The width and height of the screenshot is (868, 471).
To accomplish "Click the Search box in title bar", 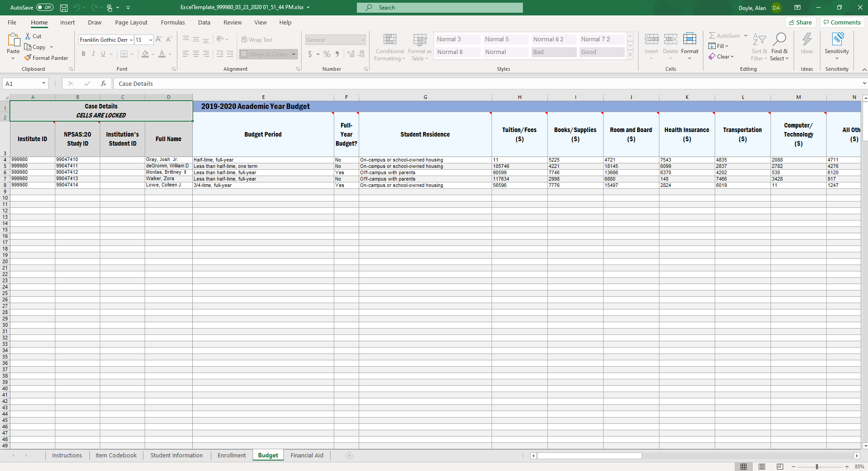I will pos(439,8).
